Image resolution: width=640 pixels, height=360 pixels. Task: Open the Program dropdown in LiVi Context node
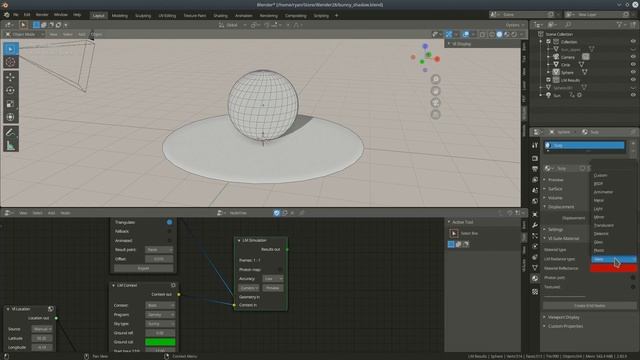pos(160,315)
